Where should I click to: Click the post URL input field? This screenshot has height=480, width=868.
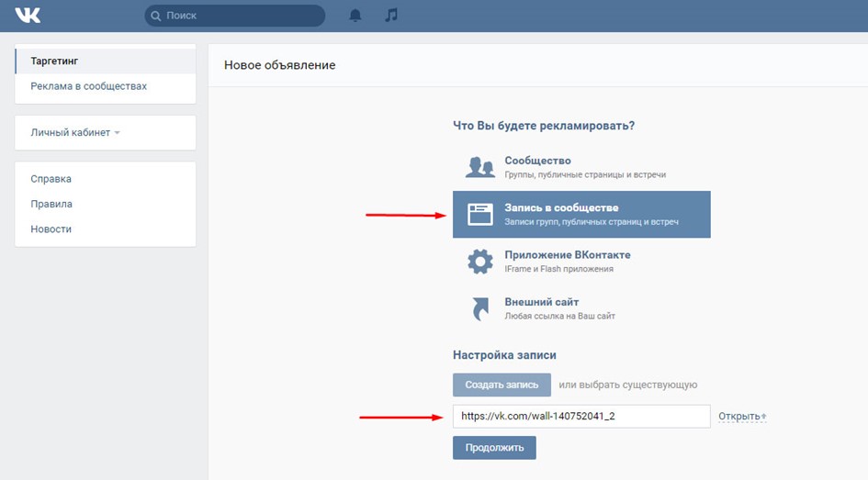pyautogui.click(x=581, y=417)
